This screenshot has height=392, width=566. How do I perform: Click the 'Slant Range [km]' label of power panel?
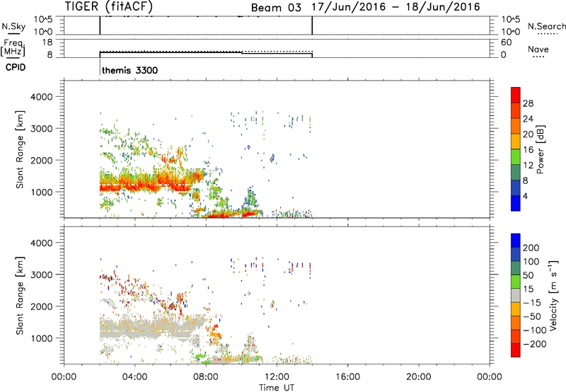20,149
